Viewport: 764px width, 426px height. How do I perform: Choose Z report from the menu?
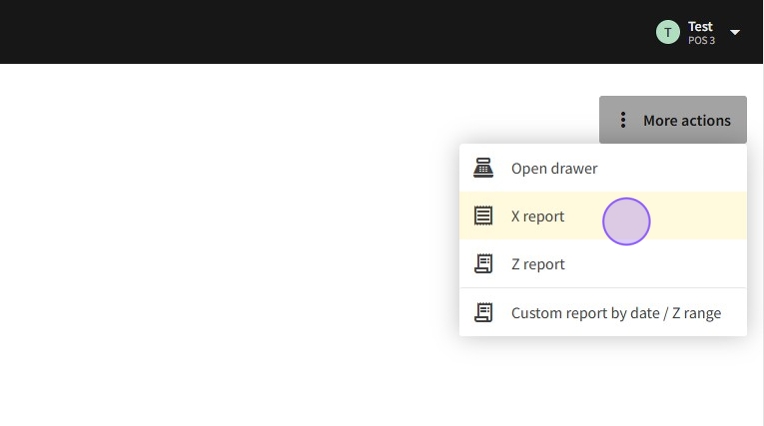click(x=538, y=264)
